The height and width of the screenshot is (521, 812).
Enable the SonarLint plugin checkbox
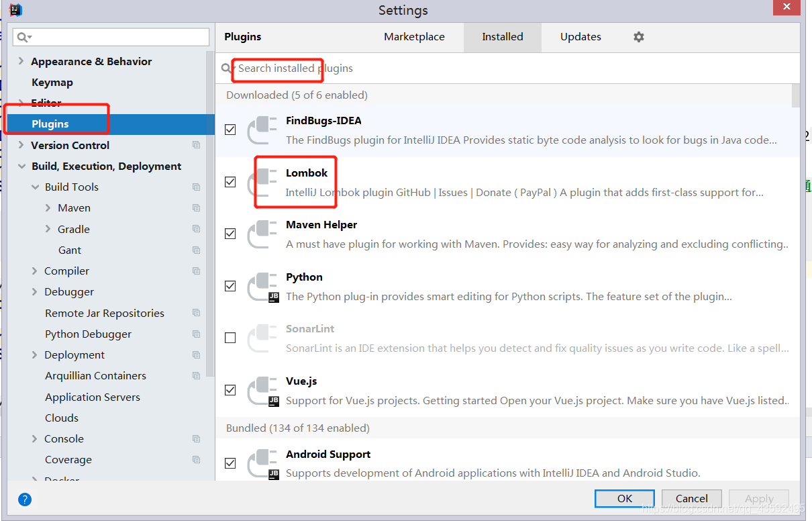pos(230,338)
